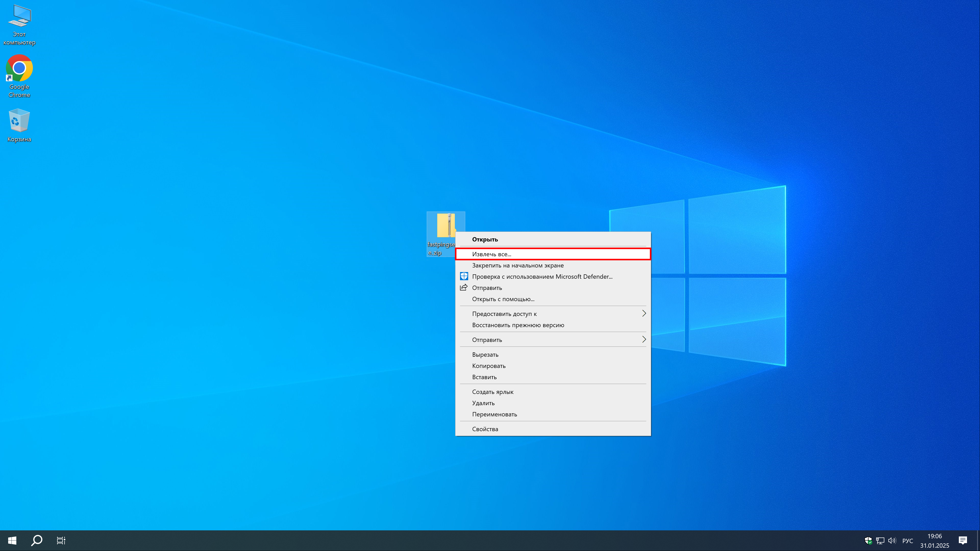Click Проверка с использованием Microsoft Defender

click(x=542, y=276)
